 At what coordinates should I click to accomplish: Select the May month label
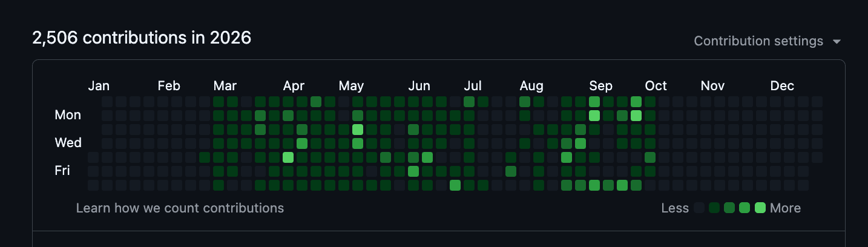pos(351,86)
